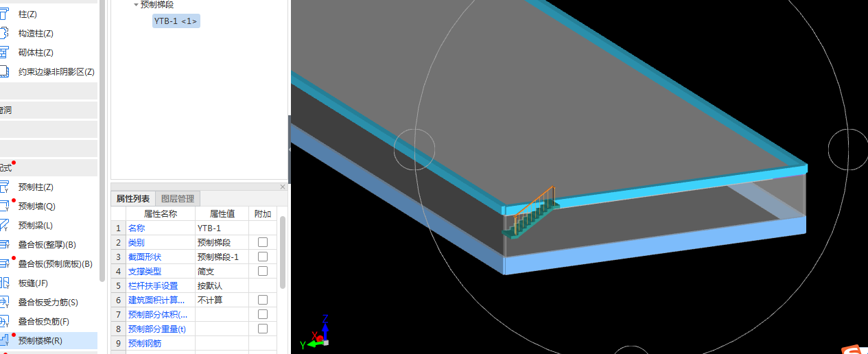Click the 属性名称 column header
The height and width of the screenshot is (354, 868).
click(x=160, y=213)
